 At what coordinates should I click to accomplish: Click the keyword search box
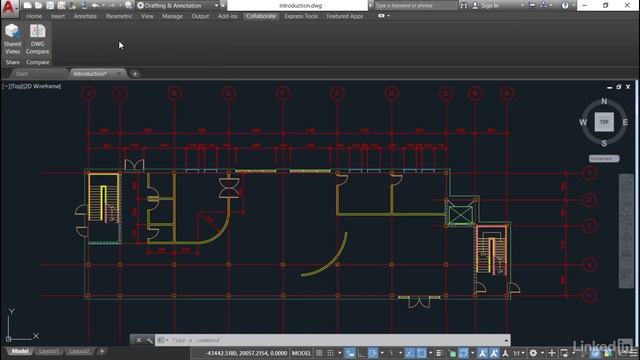pyautogui.click(x=416, y=5)
